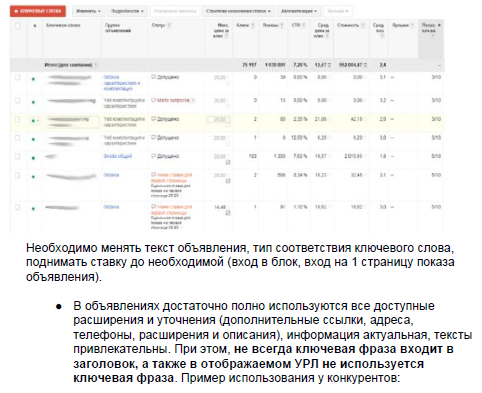Open the Skoda общий ad group link

tap(118, 156)
